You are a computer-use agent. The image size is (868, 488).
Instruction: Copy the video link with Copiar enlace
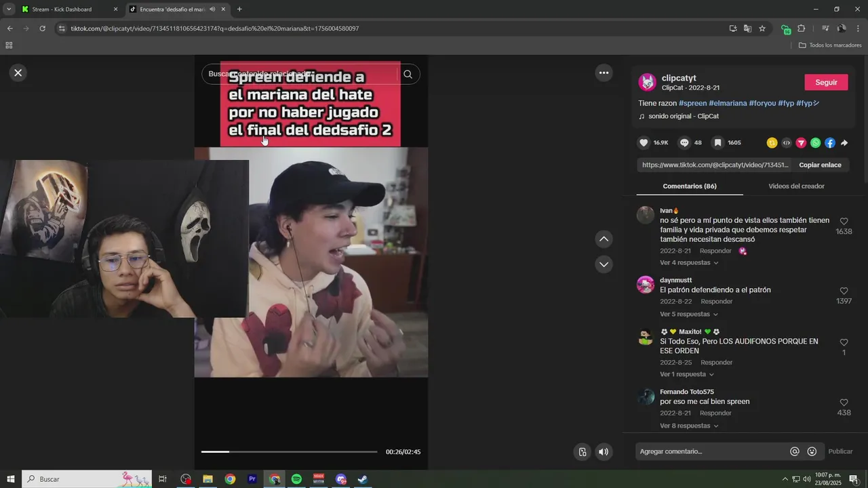pyautogui.click(x=820, y=165)
